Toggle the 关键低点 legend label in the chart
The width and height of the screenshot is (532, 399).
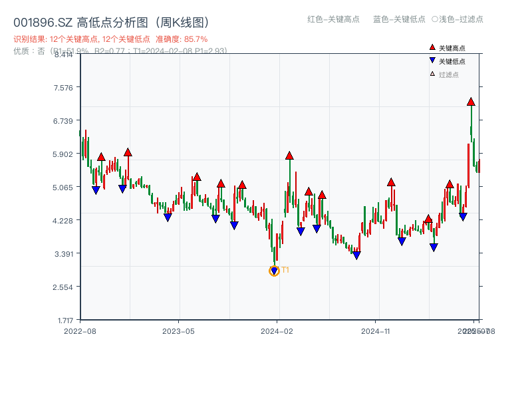click(x=452, y=61)
